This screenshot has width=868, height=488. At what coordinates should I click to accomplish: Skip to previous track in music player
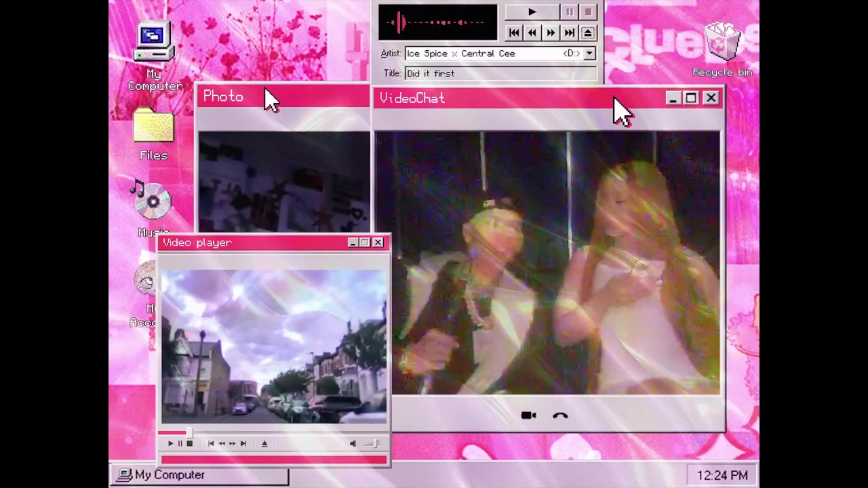pos(514,33)
